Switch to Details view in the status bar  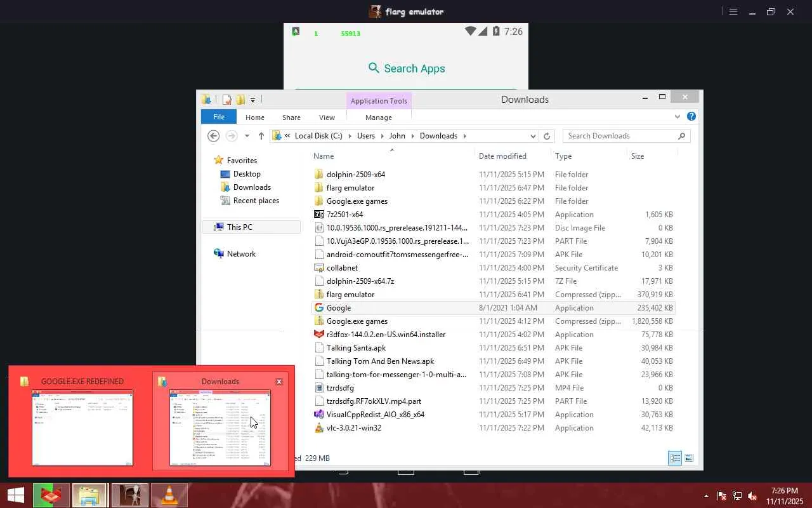point(675,458)
